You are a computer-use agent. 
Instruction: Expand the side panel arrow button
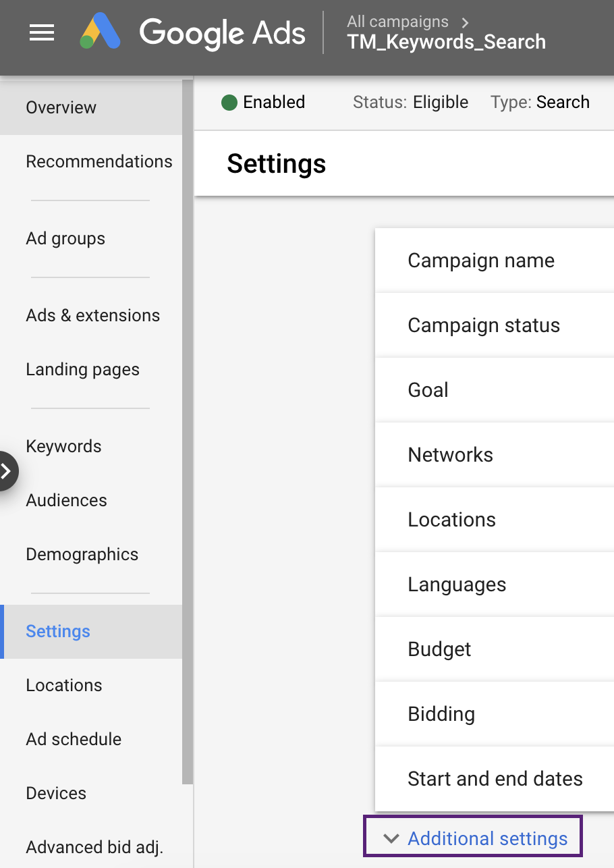point(7,470)
